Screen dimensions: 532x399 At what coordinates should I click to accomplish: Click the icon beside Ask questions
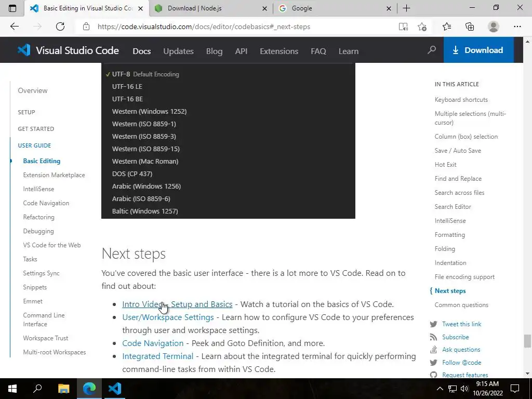433,350
